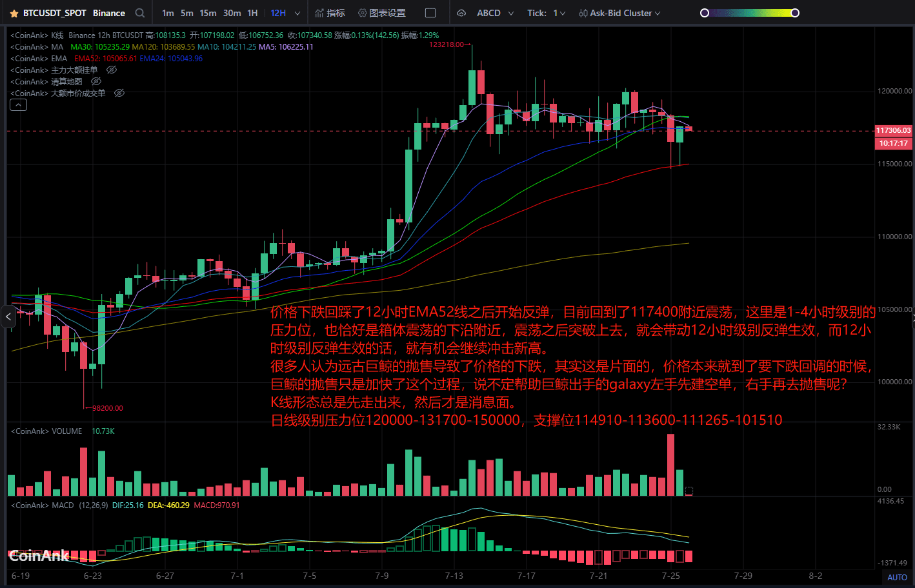Select the 1m timeframe

coord(168,13)
